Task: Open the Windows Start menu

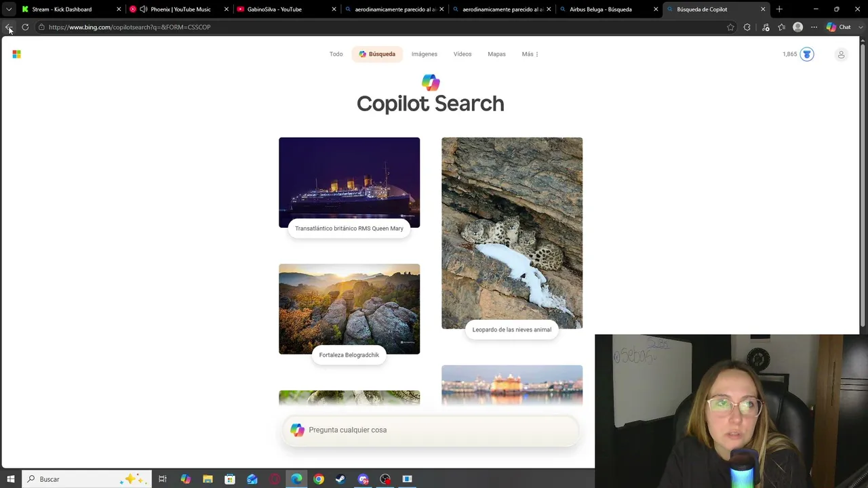Action: point(10,479)
